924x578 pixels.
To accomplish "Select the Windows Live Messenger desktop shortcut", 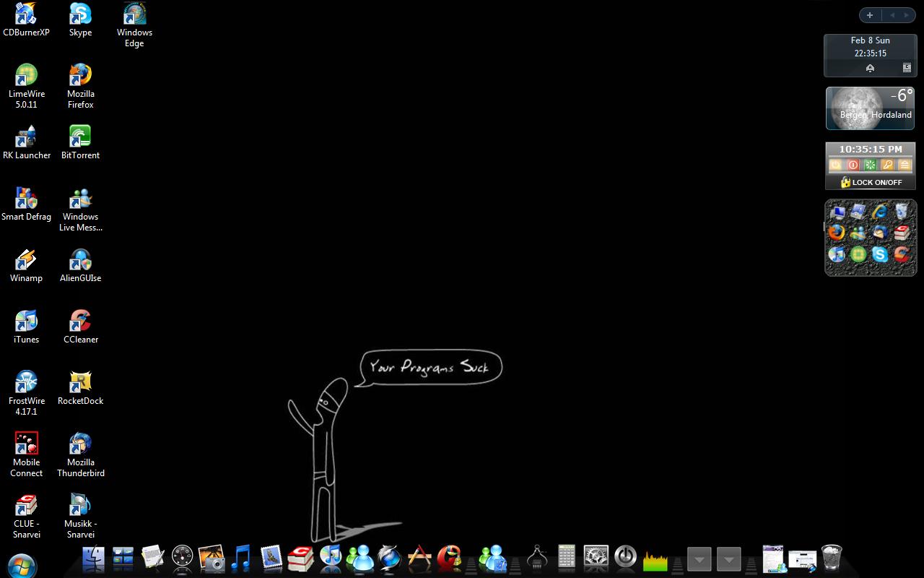I will (80, 209).
